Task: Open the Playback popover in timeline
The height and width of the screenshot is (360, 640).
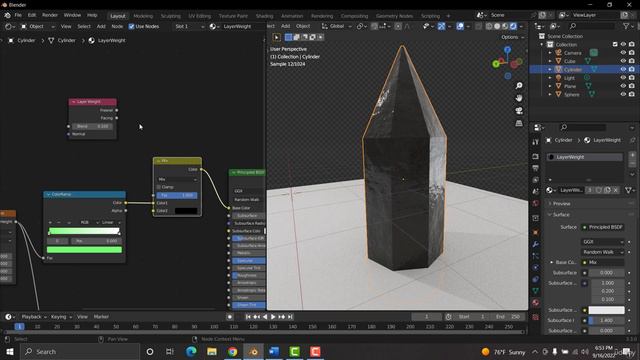Action: (x=33, y=316)
